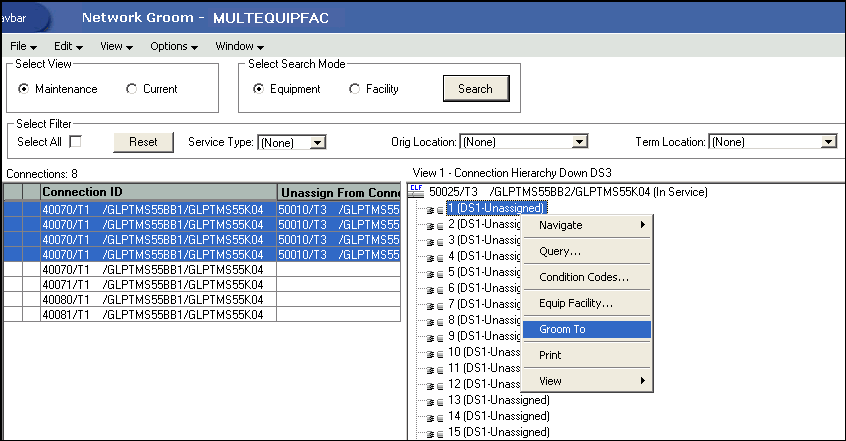Open the Window menu
This screenshot has width=846, height=441.
pyautogui.click(x=240, y=46)
